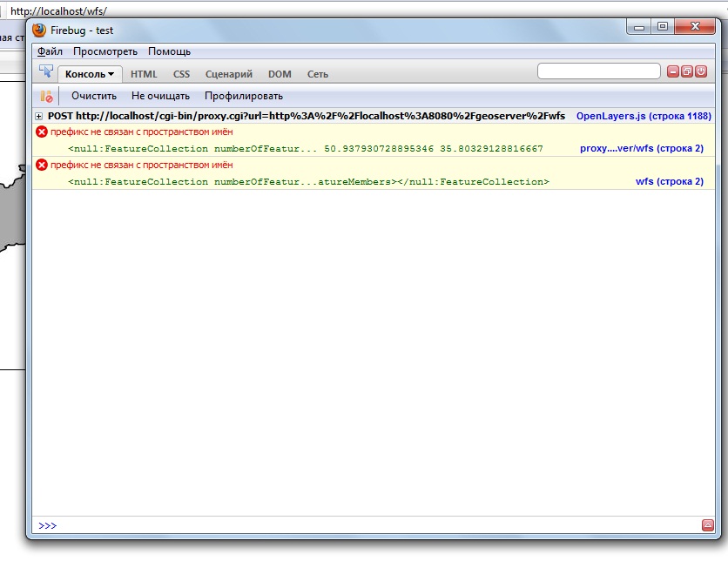Image resolution: width=728 pixels, height=561 pixels.
Task: Click the red Firebug power-off icon
Action: pos(701,71)
